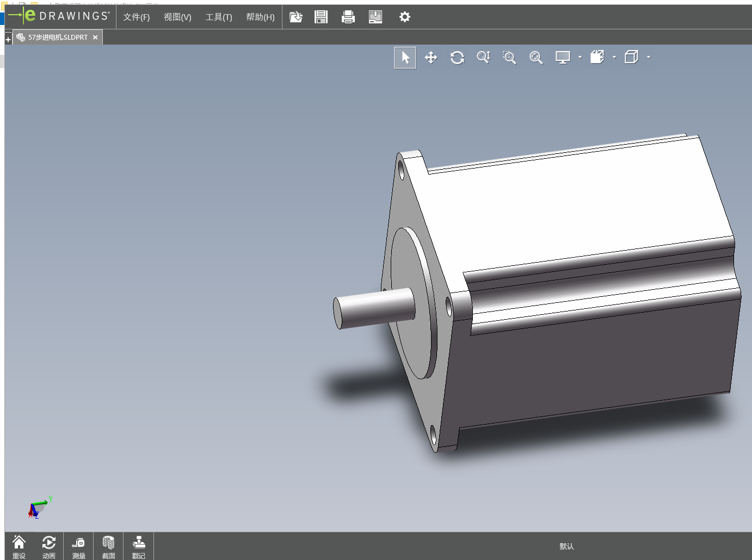
Task: Select the Zoom to area tool
Action: tap(509, 58)
